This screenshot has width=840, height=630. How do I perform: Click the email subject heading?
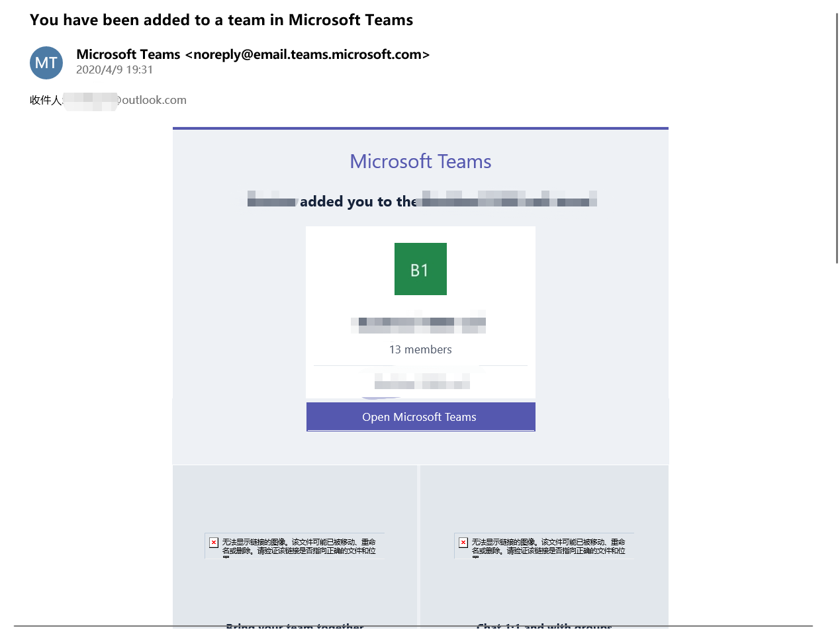tap(221, 20)
